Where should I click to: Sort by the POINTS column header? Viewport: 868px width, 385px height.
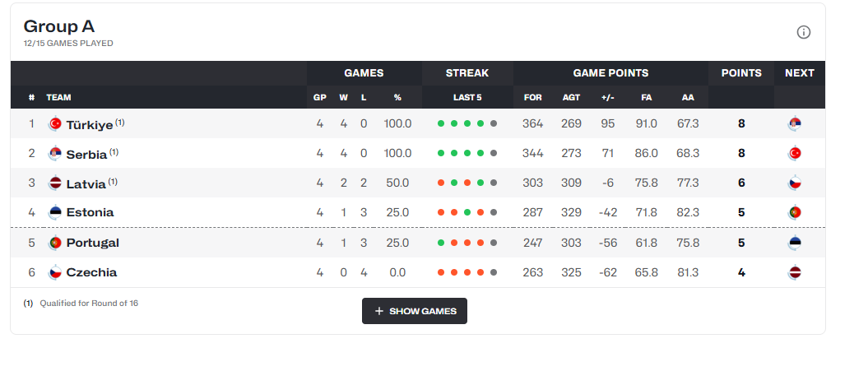tap(741, 73)
